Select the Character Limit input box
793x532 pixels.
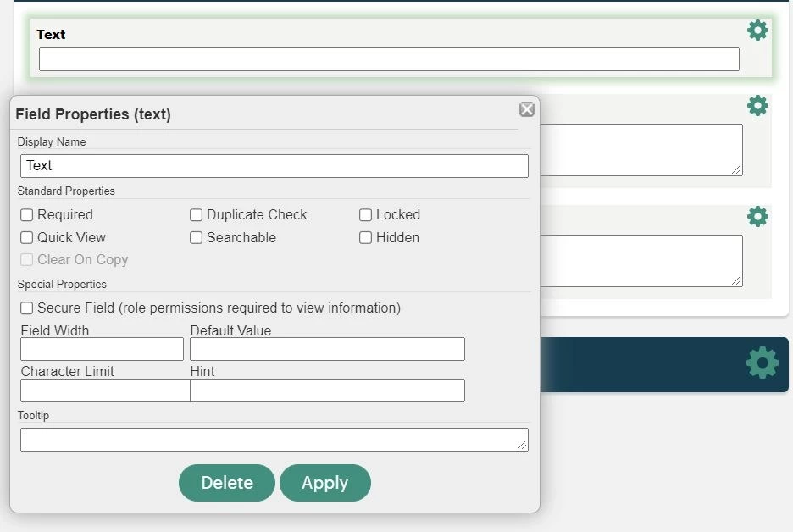(105, 390)
